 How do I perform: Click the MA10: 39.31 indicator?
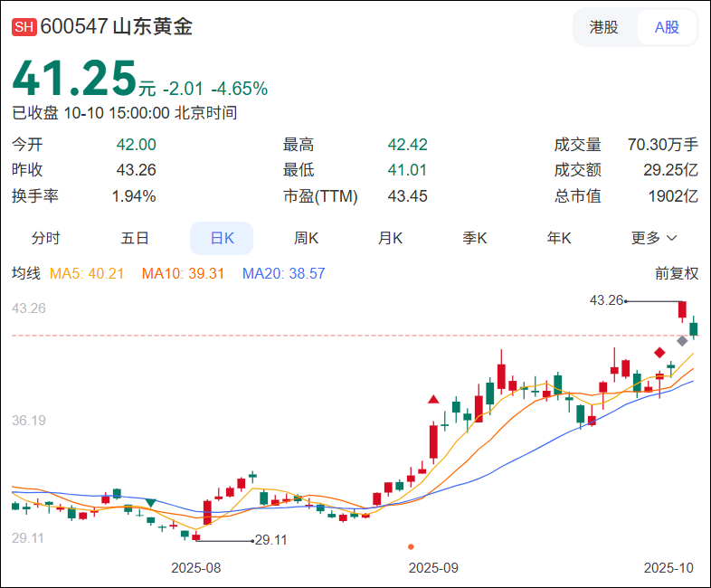click(x=184, y=273)
